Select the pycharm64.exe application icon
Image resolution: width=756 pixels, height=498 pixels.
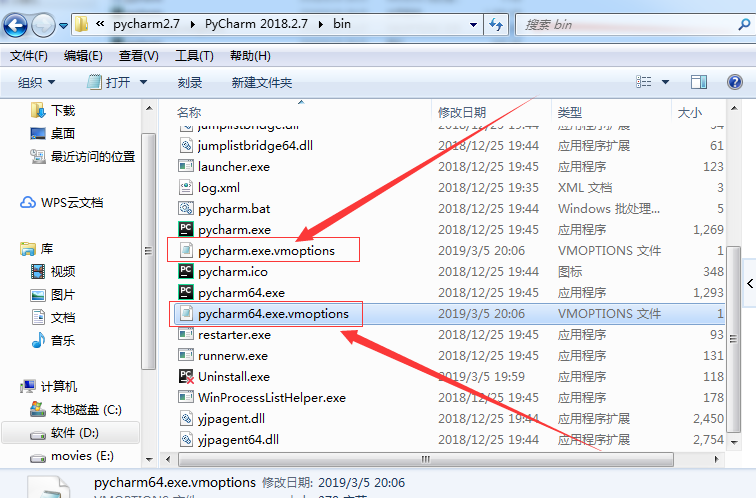[186, 292]
